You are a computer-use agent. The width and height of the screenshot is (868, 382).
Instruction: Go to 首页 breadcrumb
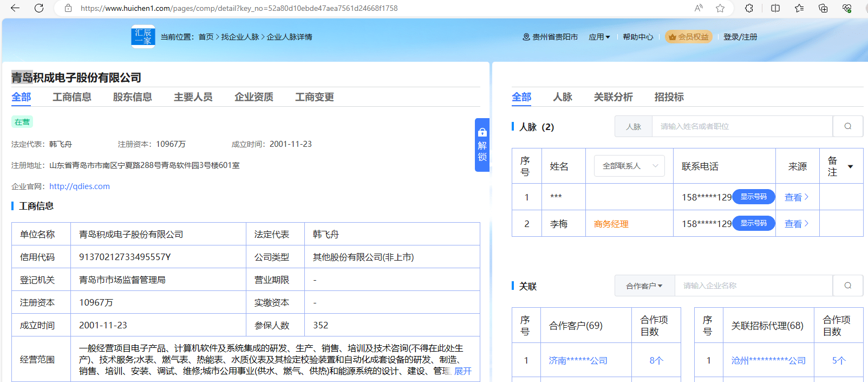[x=206, y=37]
